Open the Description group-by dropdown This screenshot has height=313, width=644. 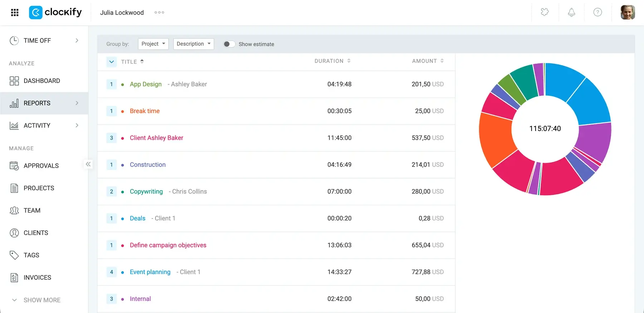194,44
